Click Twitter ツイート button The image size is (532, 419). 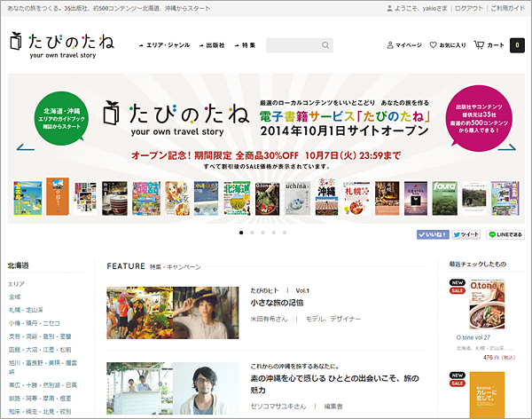point(465,234)
